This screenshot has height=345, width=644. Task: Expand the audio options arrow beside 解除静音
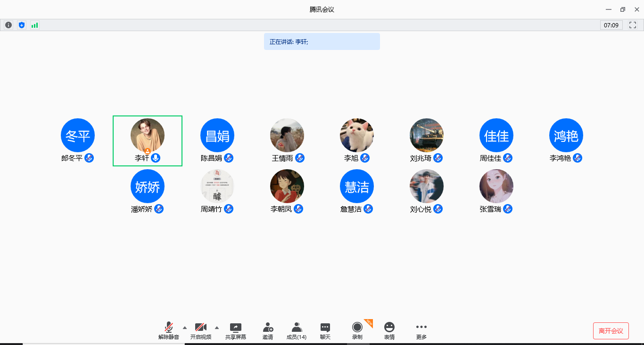tap(184, 327)
